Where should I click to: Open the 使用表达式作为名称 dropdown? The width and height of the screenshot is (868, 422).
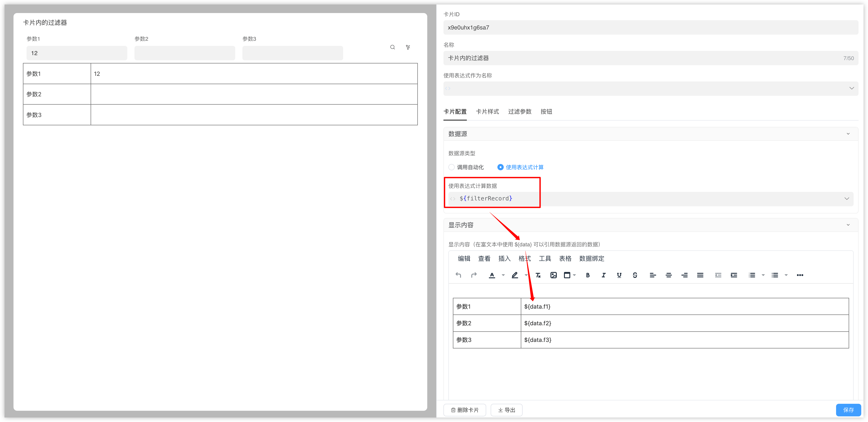852,88
